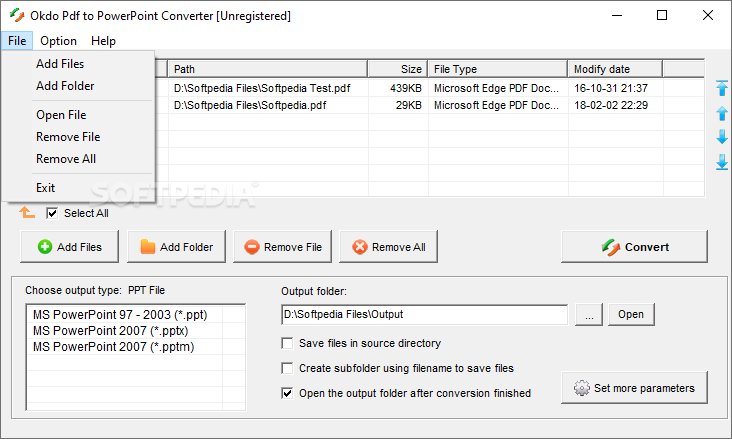Screen dimensions: 732x439
Task: Click the Add Folder button
Action: click(176, 247)
